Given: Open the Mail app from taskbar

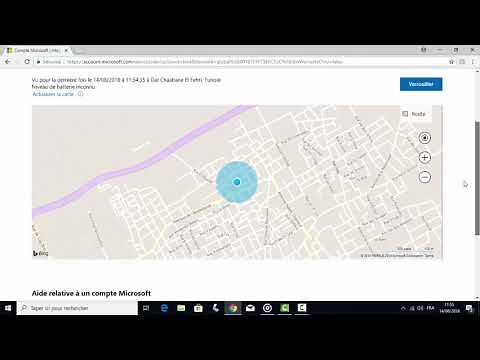Looking at the screenshot, I should click(250, 308).
